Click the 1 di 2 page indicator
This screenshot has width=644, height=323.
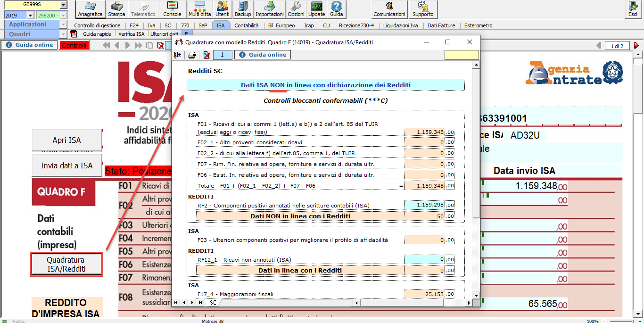click(618, 46)
